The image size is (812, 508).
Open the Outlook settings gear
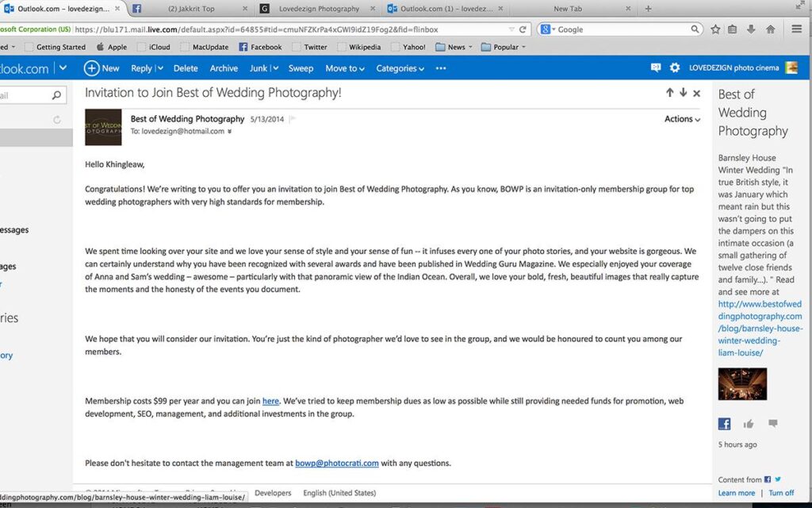coord(675,68)
